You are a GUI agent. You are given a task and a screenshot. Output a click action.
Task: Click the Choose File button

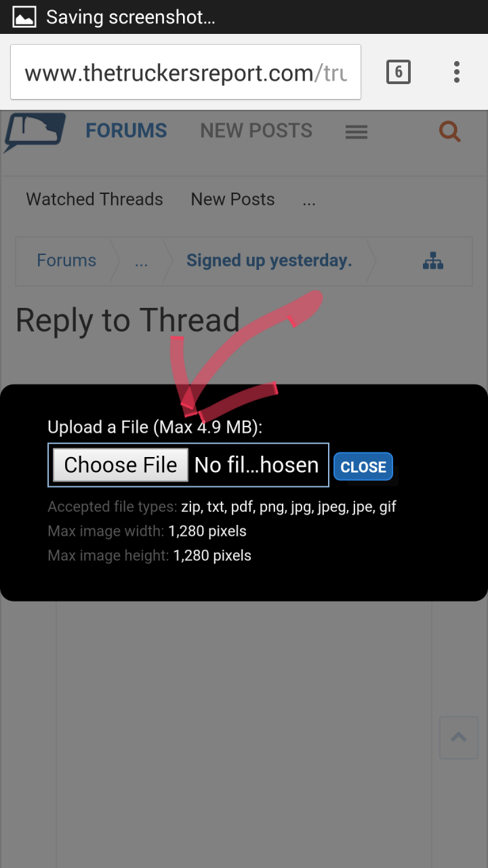pyautogui.click(x=121, y=465)
